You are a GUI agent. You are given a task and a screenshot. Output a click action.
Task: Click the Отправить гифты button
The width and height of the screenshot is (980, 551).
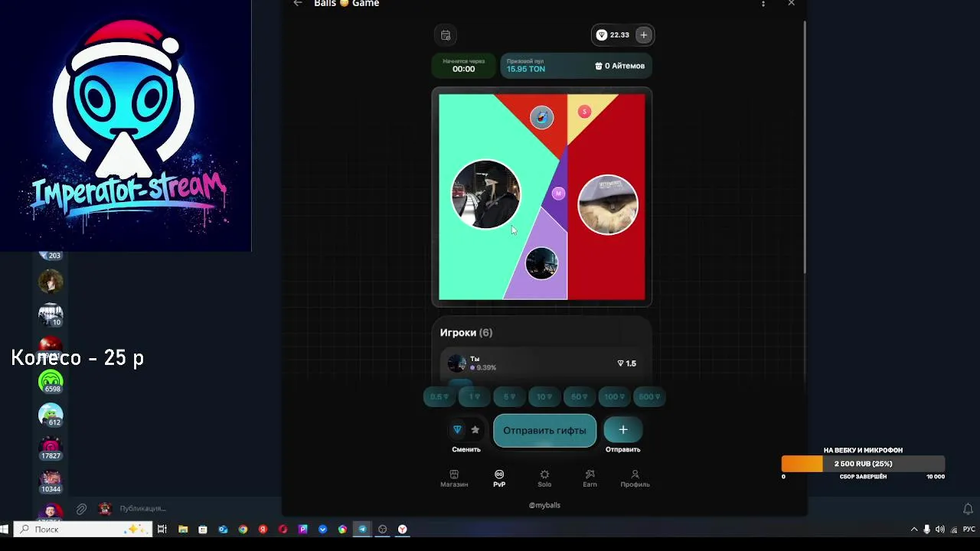(x=544, y=430)
